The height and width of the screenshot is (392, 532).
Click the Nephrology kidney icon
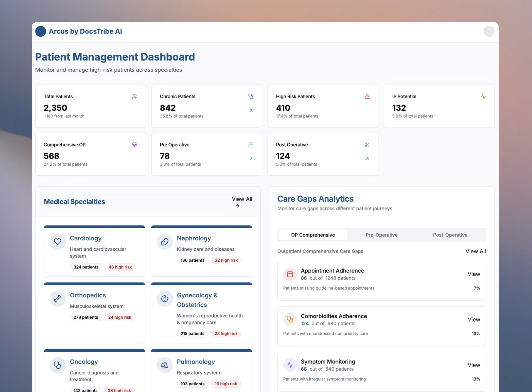pyautogui.click(x=164, y=242)
